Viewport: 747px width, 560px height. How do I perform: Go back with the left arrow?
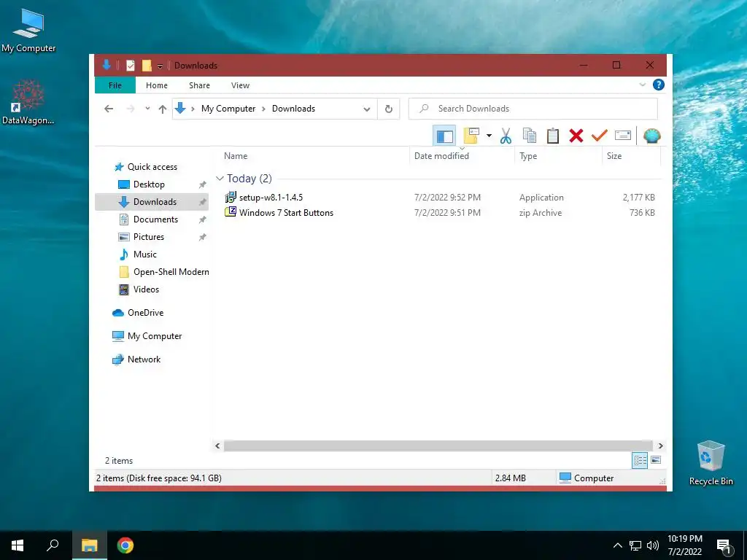109,109
